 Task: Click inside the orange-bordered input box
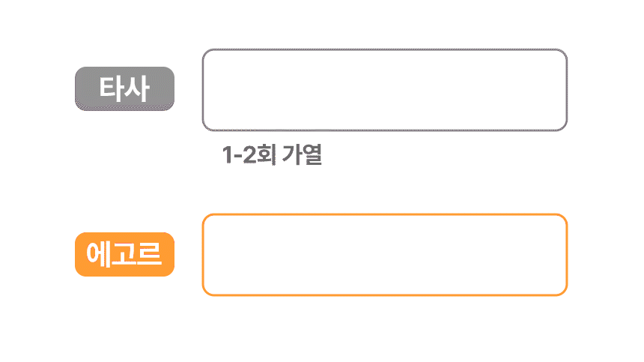click(x=384, y=255)
